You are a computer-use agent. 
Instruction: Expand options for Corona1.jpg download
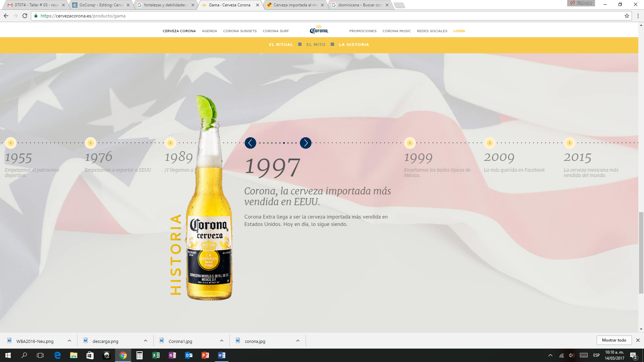point(222,341)
